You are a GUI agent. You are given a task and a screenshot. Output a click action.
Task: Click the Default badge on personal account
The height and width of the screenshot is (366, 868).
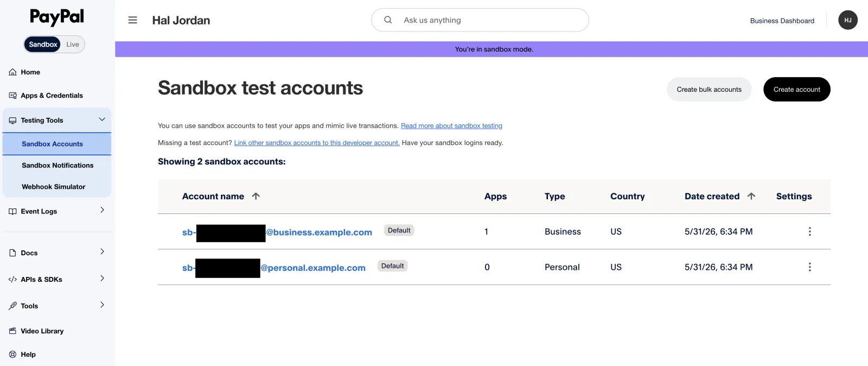(393, 266)
